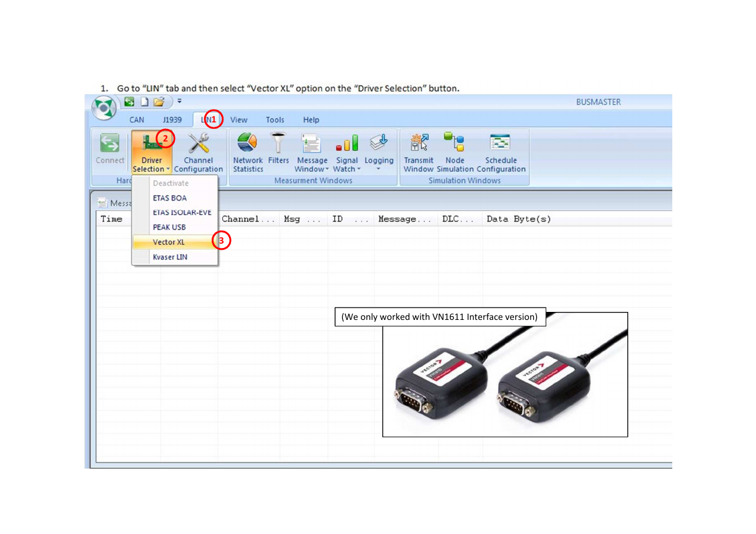Expand the Driver Selection dropdown arrow
The image size is (756, 534).
167,169
